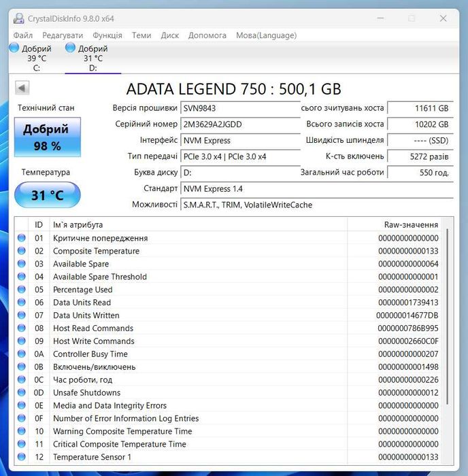Open the Допомога menu

pyautogui.click(x=207, y=35)
